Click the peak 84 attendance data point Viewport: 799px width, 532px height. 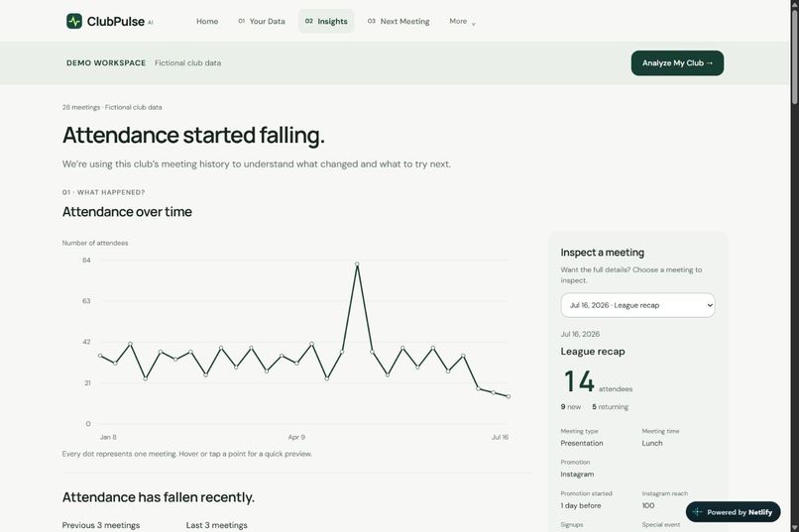pos(357,264)
